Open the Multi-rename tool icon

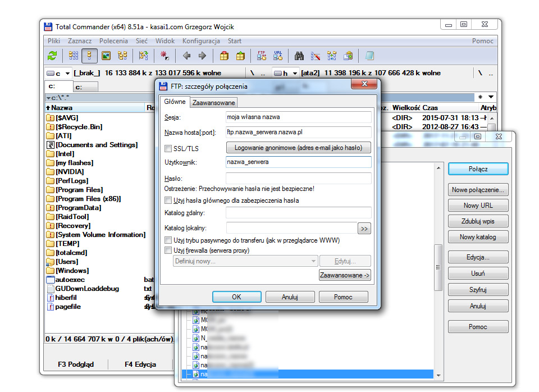tap(315, 56)
